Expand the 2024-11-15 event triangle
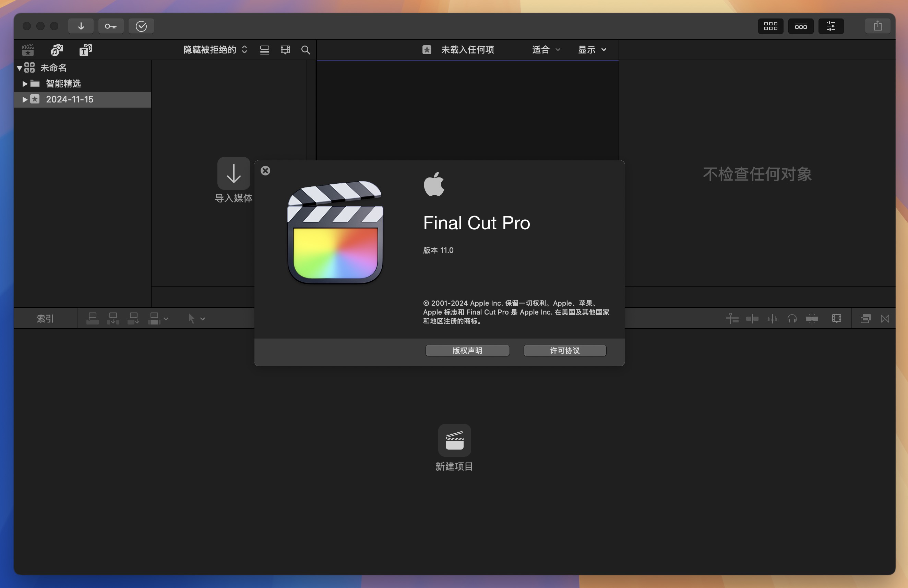The image size is (908, 588). [x=24, y=99]
